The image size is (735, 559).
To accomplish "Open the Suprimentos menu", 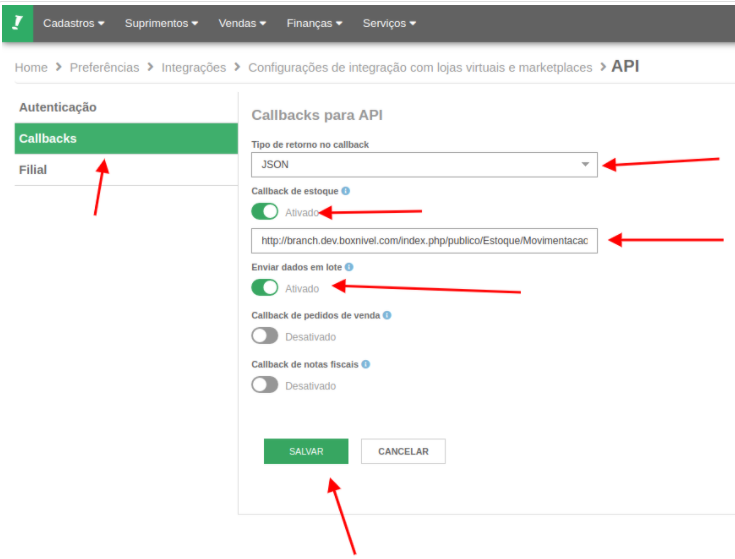I will pyautogui.click(x=161, y=23).
